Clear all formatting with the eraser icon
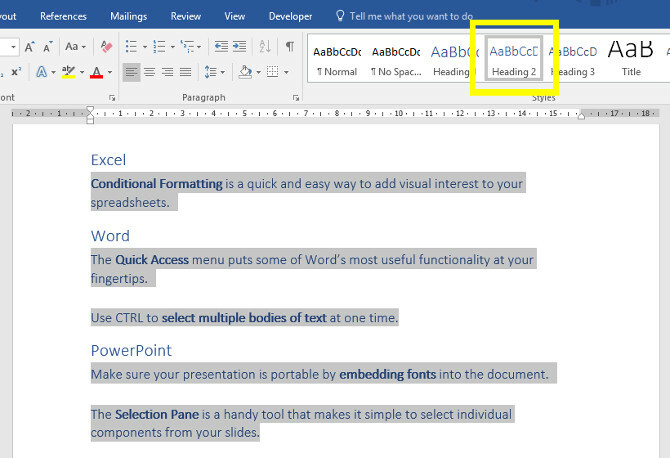This screenshot has height=458, width=670. tap(106, 46)
